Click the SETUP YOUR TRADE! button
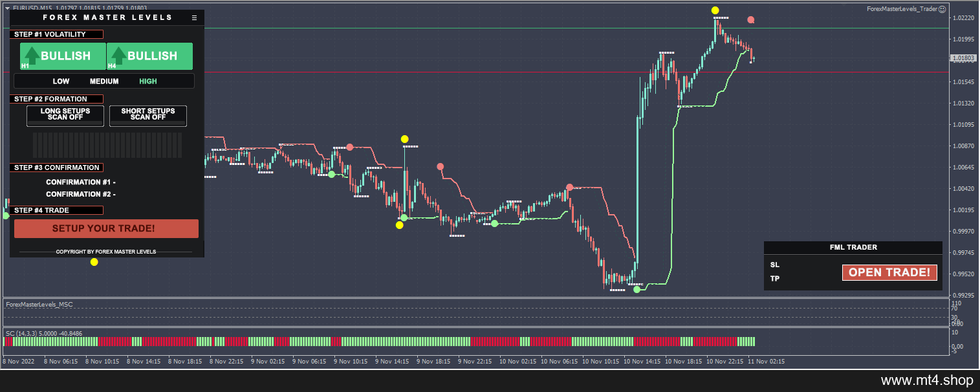The image size is (980, 392). [106, 228]
